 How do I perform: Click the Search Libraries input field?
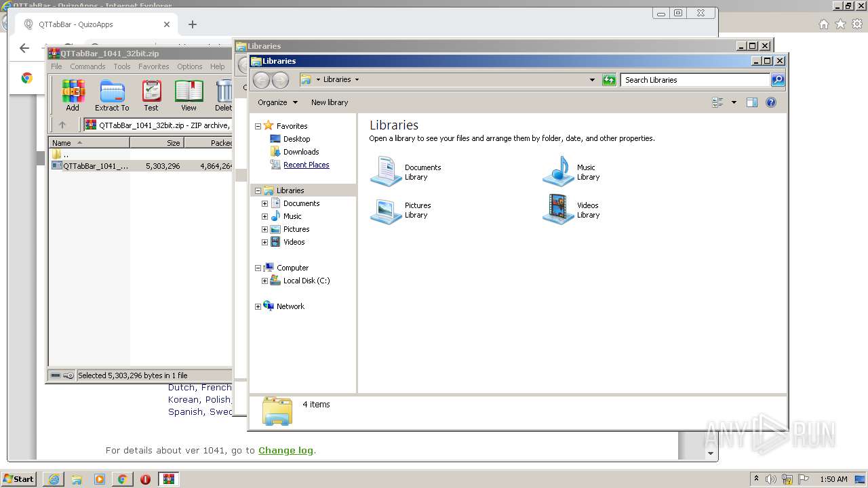click(696, 80)
